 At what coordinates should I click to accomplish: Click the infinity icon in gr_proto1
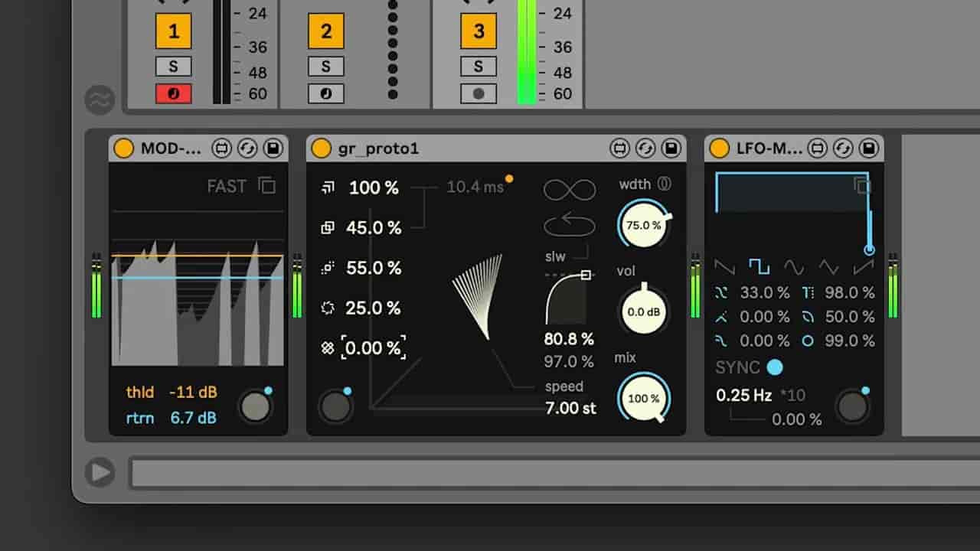tap(570, 190)
